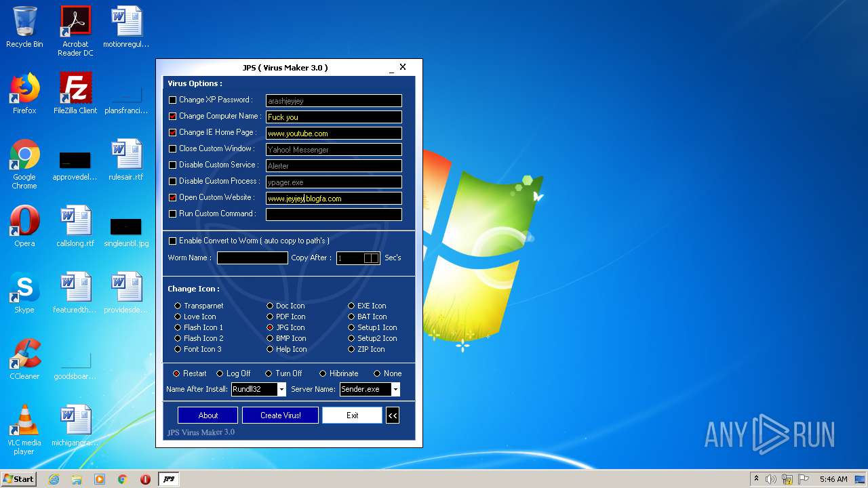Open the media player taskbar icon
This screenshot has width=868, height=488.
click(100, 479)
